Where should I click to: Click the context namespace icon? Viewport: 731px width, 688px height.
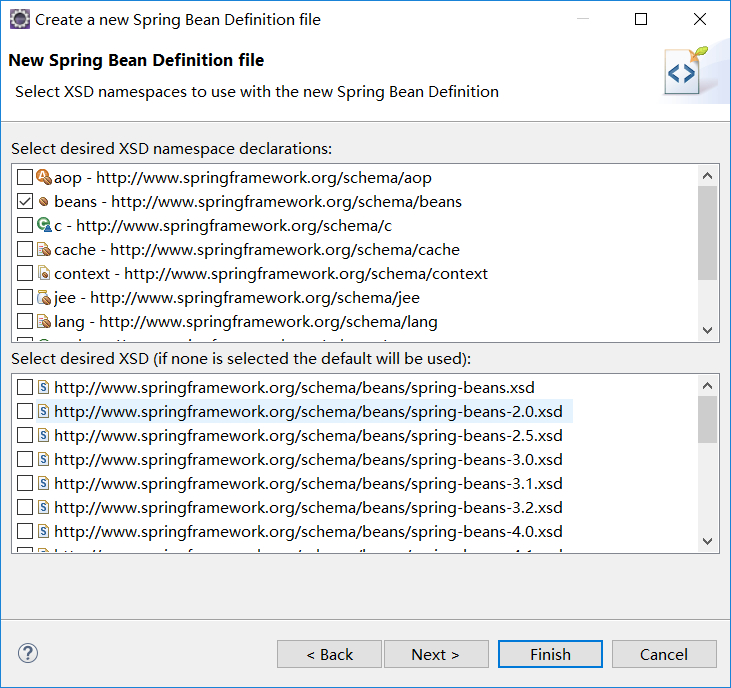click(x=44, y=273)
